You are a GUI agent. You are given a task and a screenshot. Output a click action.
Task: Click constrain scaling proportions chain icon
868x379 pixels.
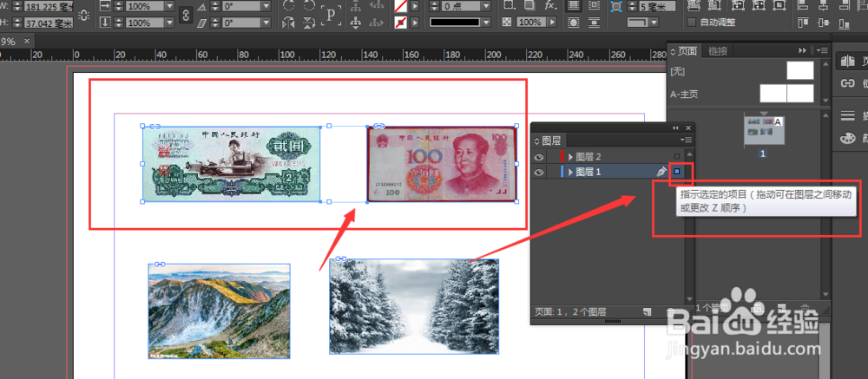coord(187,15)
